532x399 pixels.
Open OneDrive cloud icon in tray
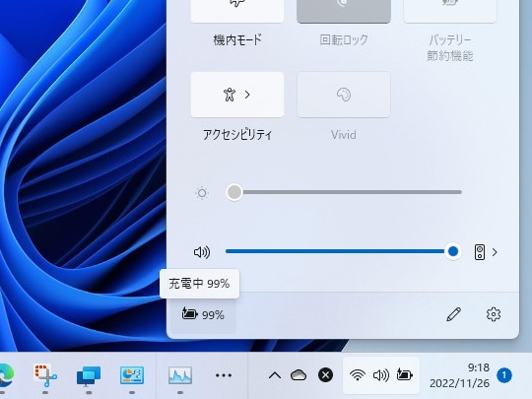click(x=299, y=375)
